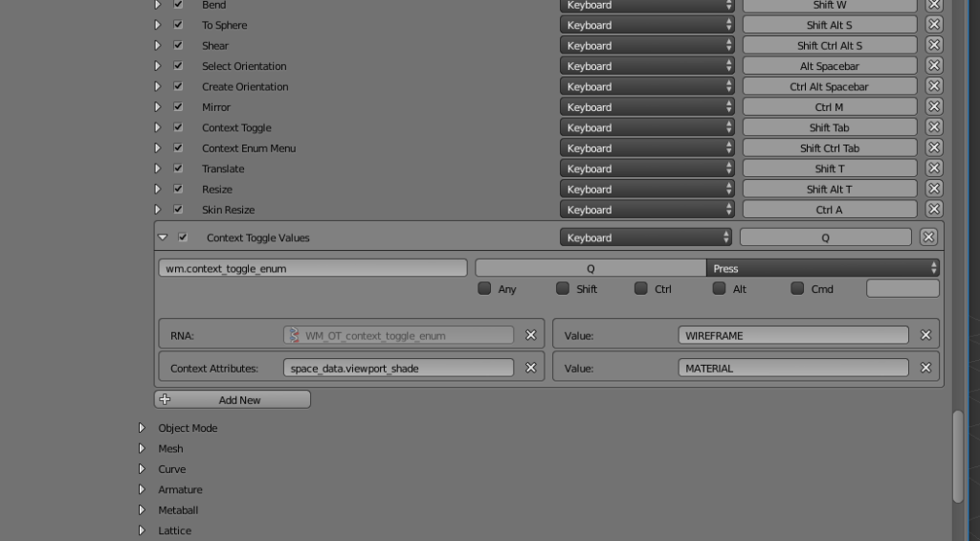980x541 pixels.
Task: Change the Shift Alt S shortcut button
Action: pos(830,24)
